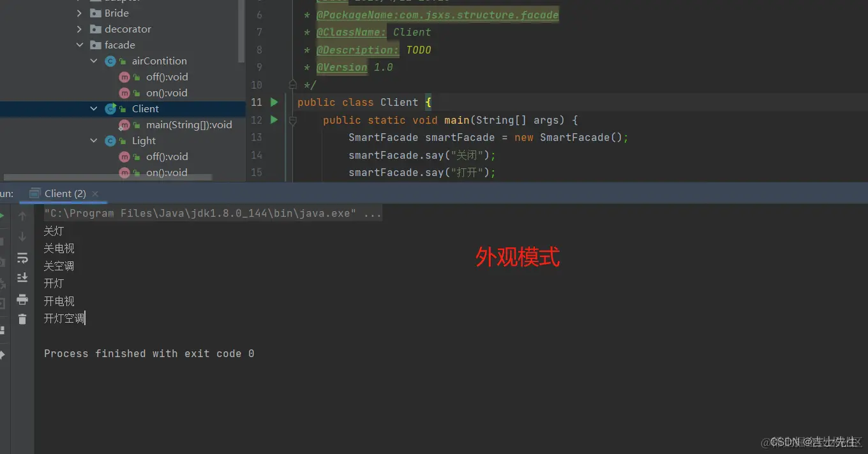Click the java.exe command line in console
Screen dimensions: 868x454
coord(213,214)
